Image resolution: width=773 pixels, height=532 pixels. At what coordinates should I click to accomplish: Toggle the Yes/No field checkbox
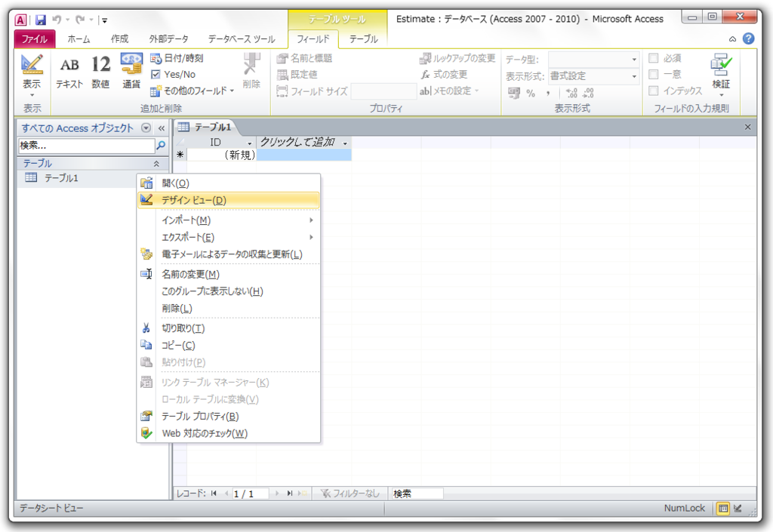tap(156, 75)
